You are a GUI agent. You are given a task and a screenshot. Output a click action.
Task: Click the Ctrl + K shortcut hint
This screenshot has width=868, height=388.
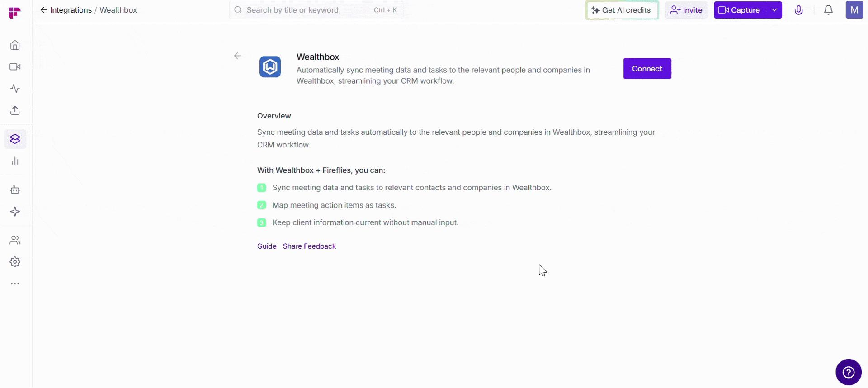click(x=385, y=10)
